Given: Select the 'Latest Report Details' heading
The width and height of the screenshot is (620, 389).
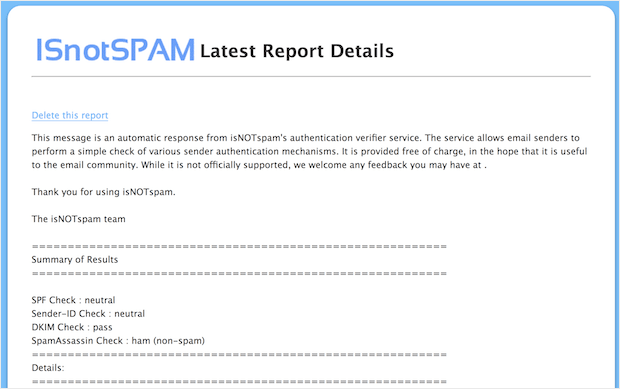Looking at the screenshot, I should point(297,51).
